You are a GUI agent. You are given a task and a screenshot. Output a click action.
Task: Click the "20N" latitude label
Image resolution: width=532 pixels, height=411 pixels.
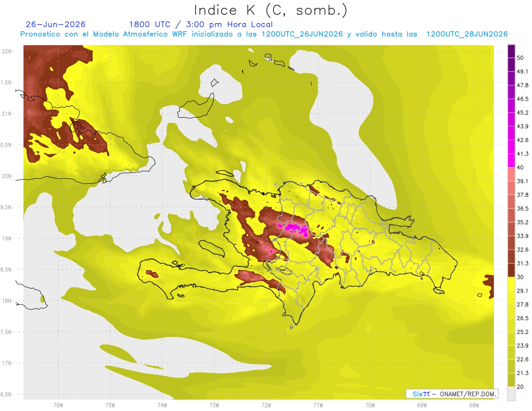[8, 176]
